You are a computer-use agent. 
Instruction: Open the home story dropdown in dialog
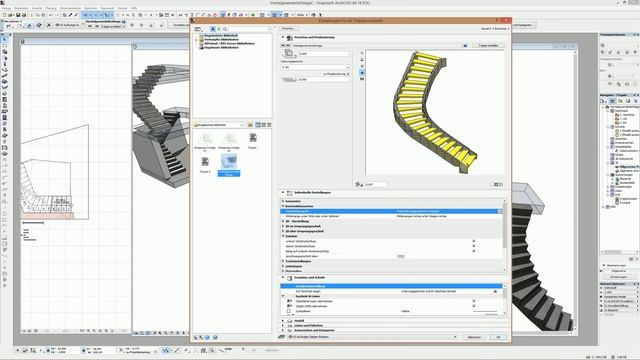click(x=315, y=67)
